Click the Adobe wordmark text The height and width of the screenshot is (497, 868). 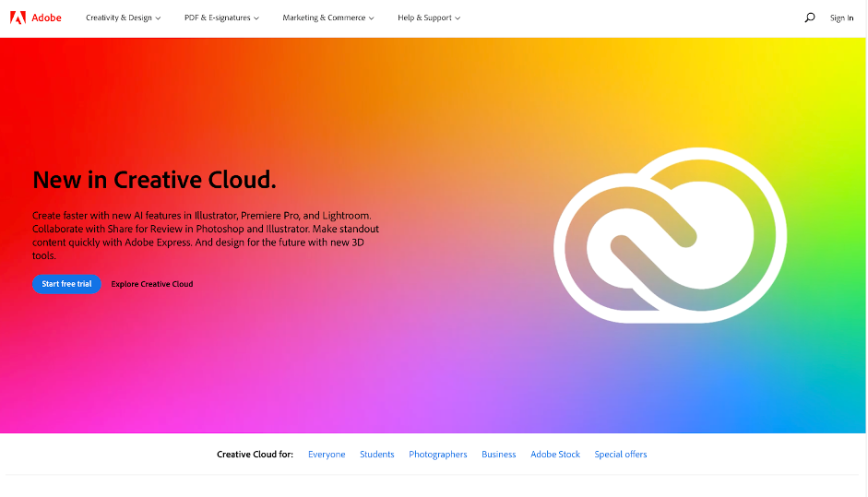[46, 18]
